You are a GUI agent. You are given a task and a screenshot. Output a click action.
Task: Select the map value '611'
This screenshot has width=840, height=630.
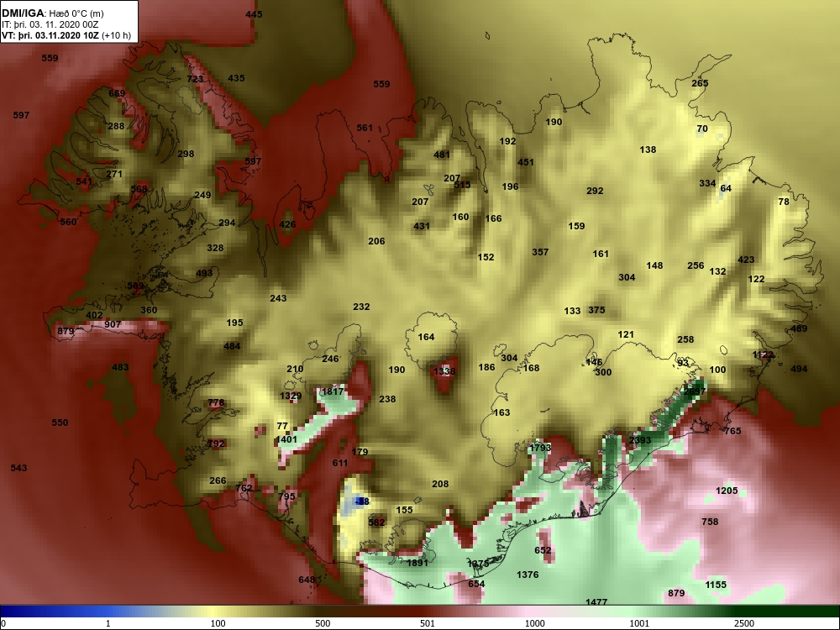[x=341, y=463]
